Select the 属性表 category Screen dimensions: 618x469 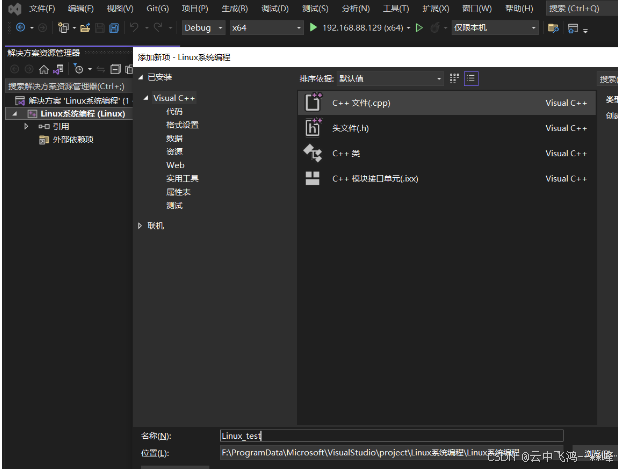click(178, 192)
